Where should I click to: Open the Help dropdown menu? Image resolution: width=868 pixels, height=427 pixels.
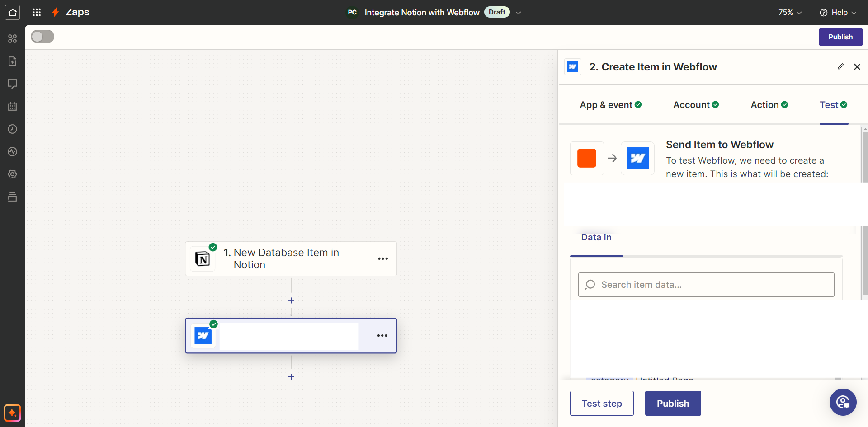(838, 13)
